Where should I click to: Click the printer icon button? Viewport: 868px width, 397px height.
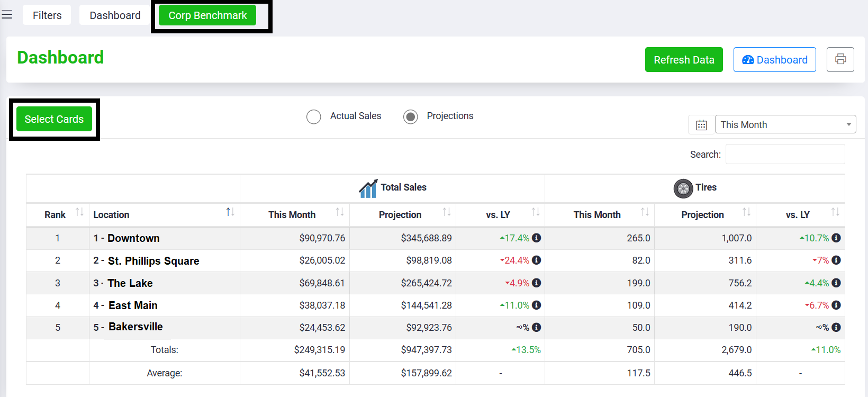point(840,59)
